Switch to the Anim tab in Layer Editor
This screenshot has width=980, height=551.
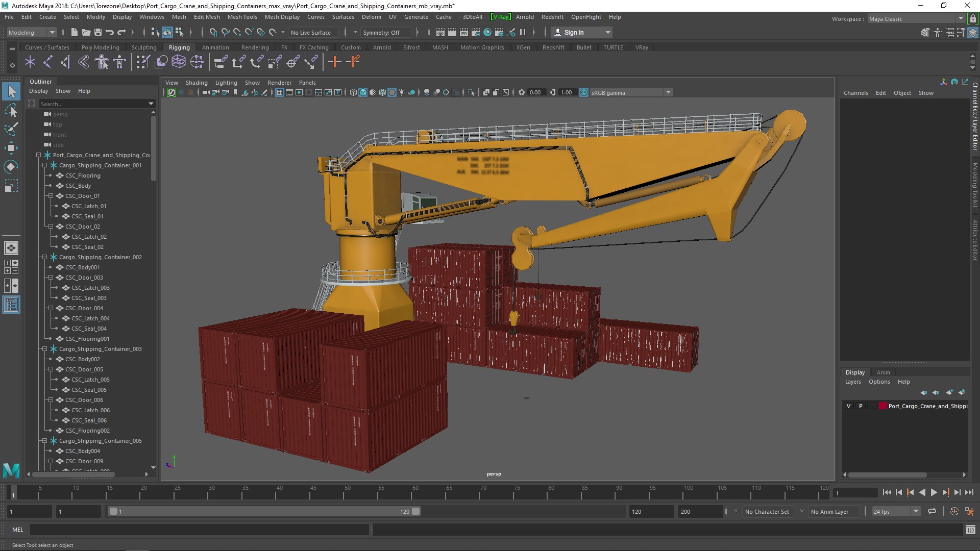(x=883, y=372)
